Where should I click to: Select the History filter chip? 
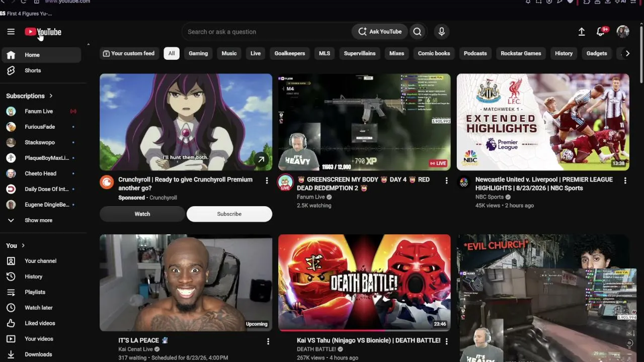563,53
